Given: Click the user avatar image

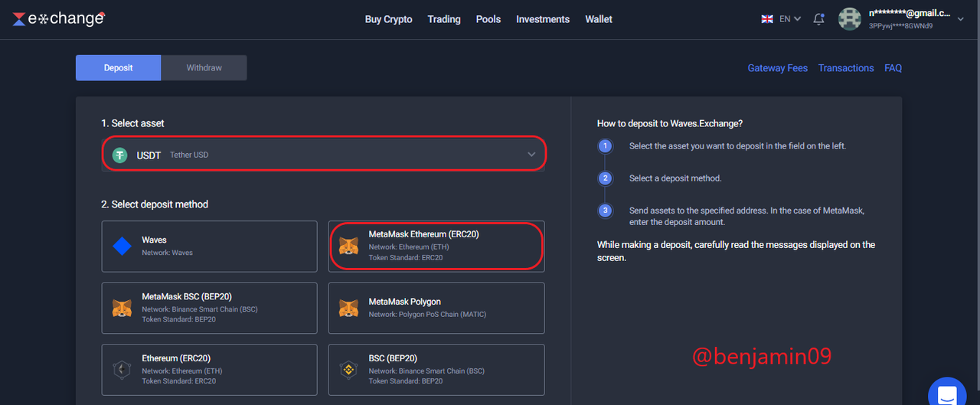Looking at the screenshot, I should point(850,19).
